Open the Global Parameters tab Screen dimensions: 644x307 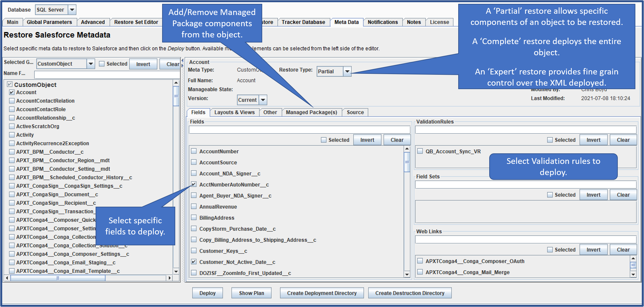click(x=49, y=22)
